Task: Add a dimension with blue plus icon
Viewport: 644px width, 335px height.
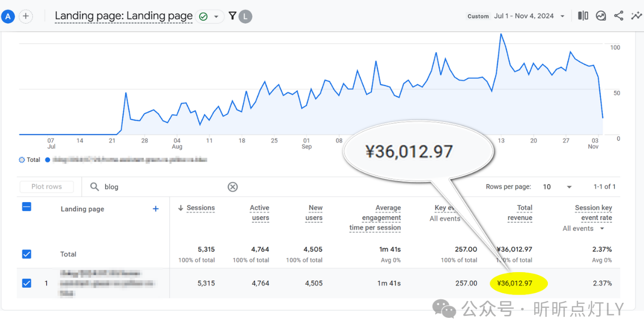Action: [x=155, y=209]
